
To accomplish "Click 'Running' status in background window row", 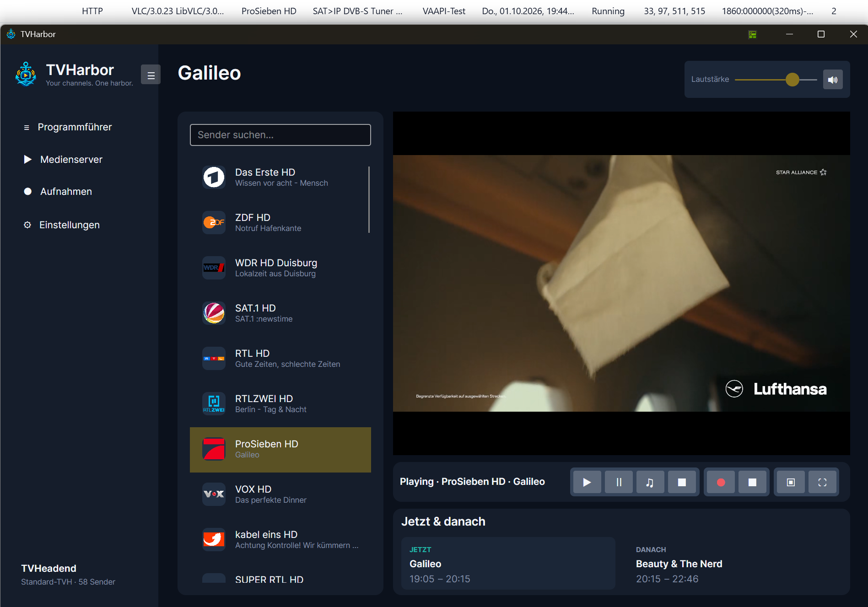I will (608, 11).
